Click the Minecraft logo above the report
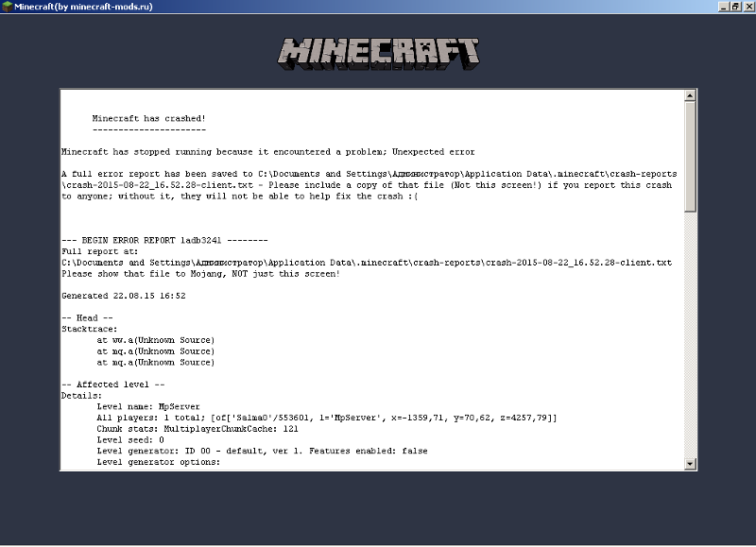Screen dimensions: 756x547 pos(379,54)
